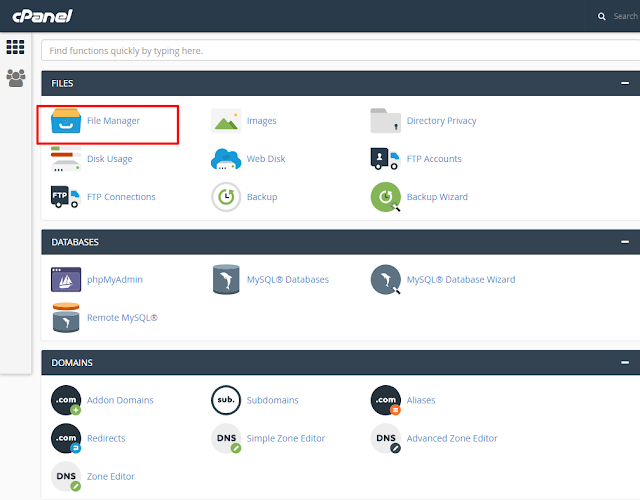Viewport: 640px width, 500px height.
Task: Collapse the FILES section
Action: click(x=625, y=83)
